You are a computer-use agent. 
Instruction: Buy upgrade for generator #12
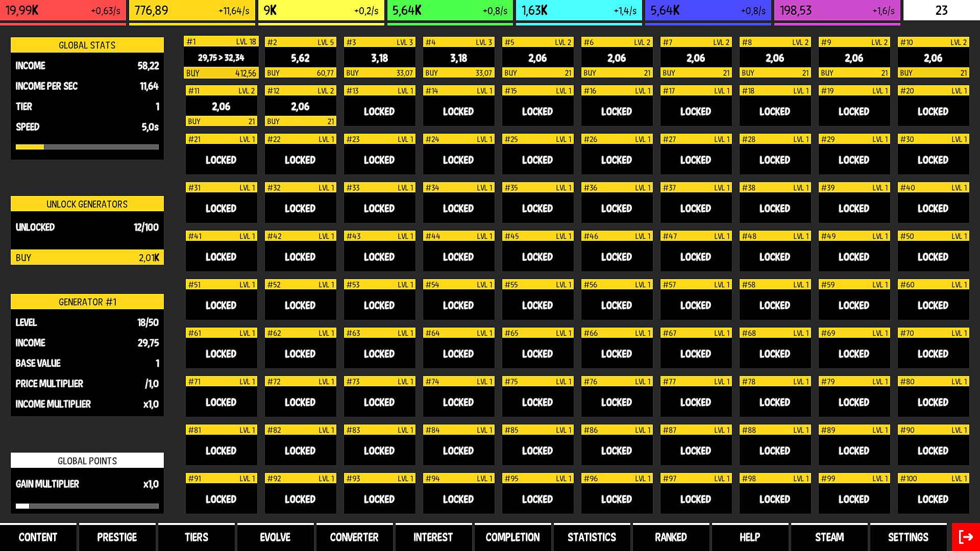coord(300,121)
